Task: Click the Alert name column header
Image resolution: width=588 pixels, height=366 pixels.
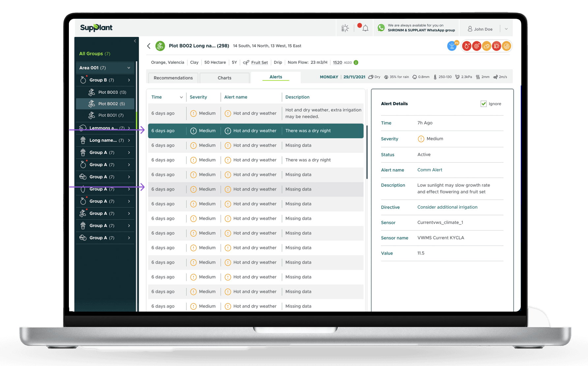Action: pos(236,97)
